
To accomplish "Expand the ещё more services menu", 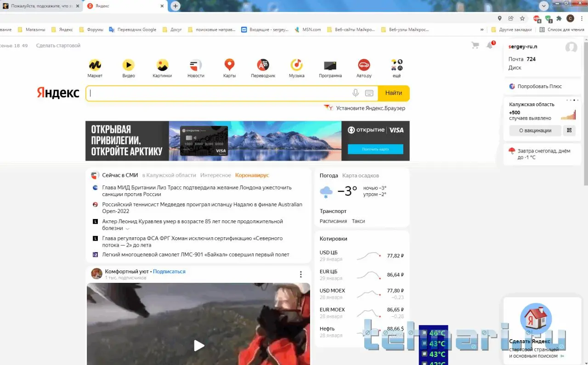I will (x=396, y=67).
